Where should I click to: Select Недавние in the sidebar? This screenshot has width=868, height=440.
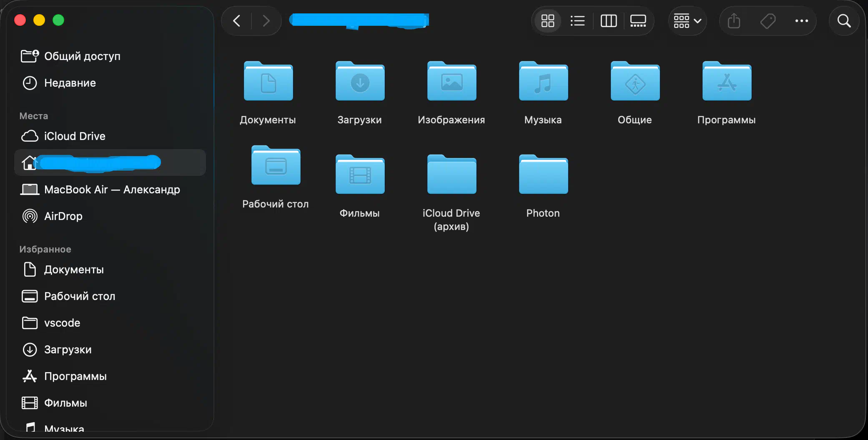(70, 83)
